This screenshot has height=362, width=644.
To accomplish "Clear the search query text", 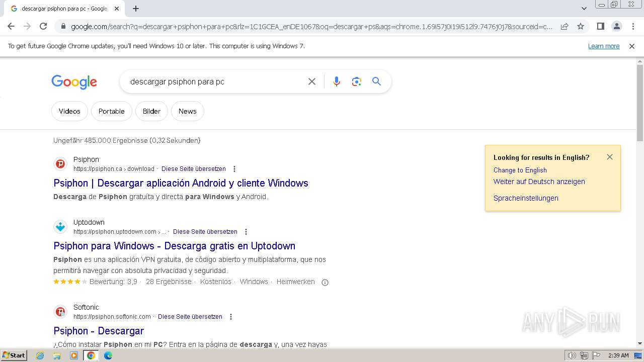I will pyautogui.click(x=312, y=81).
